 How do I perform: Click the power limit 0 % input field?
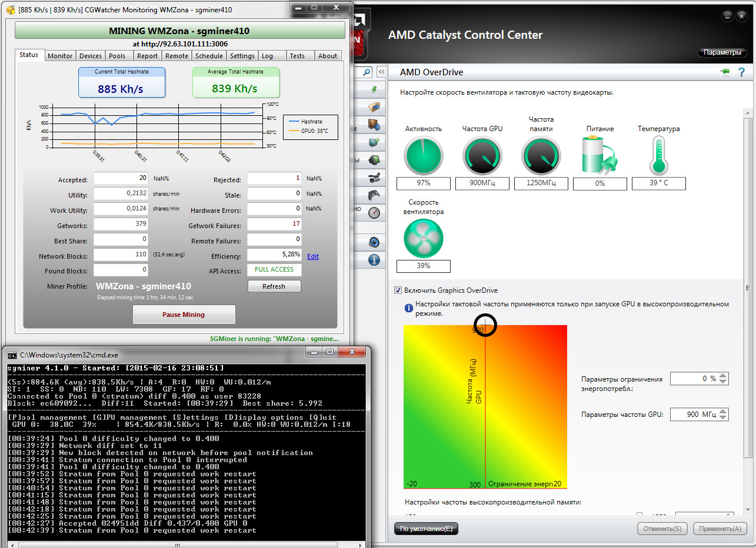click(x=694, y=379)
